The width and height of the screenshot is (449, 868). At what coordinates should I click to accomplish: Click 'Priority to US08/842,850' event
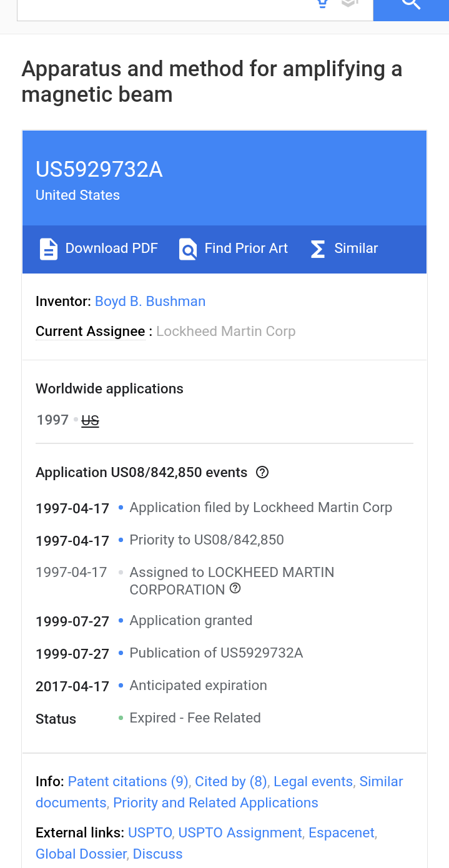(x=207, y=540)
